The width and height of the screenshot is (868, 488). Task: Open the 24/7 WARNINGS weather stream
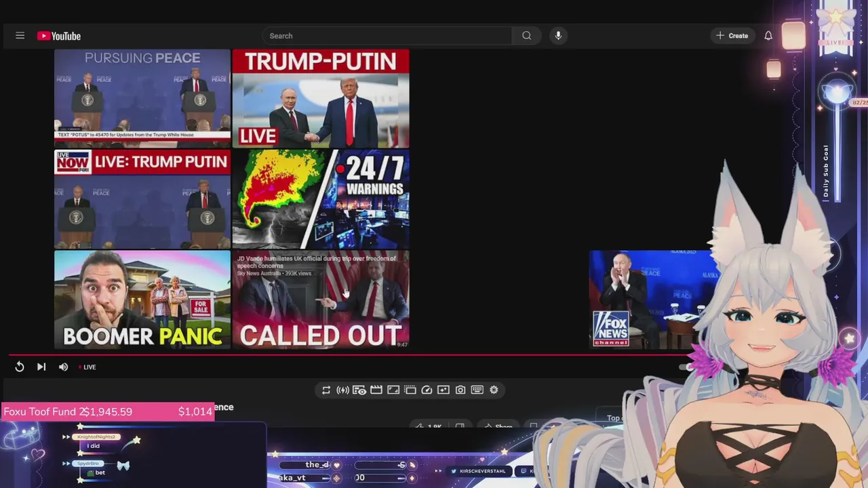321,199
